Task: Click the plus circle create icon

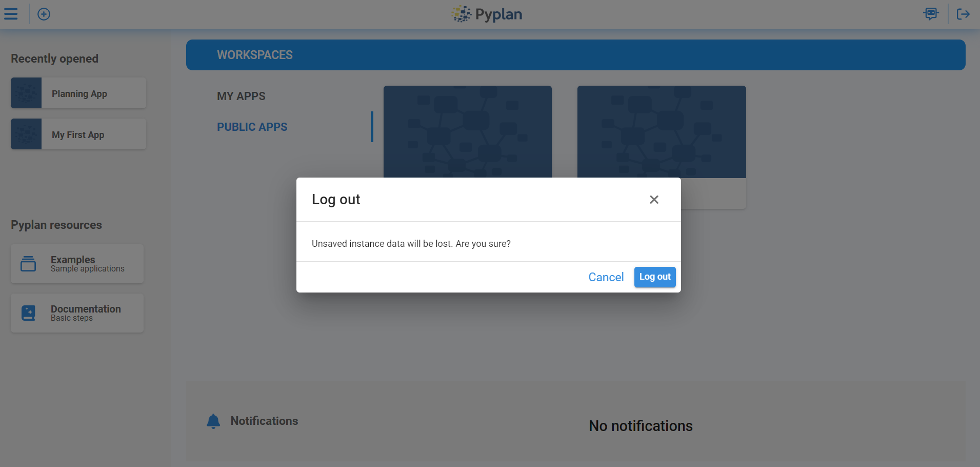Action: [x=44, y=14]
